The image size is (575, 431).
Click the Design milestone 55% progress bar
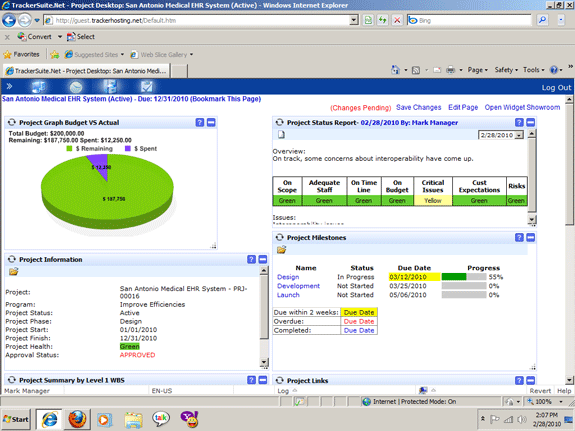pos(464,277)
